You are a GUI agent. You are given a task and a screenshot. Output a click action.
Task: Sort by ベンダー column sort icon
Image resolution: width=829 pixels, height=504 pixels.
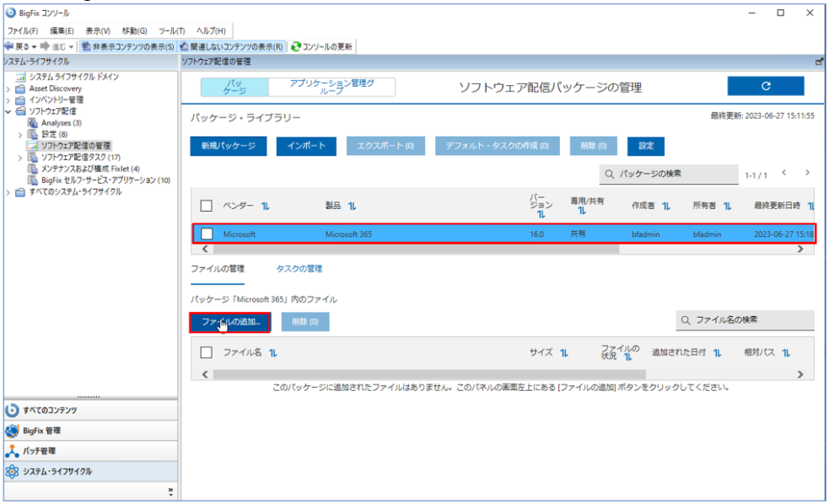pyautogui.click(x=265, y=206)
